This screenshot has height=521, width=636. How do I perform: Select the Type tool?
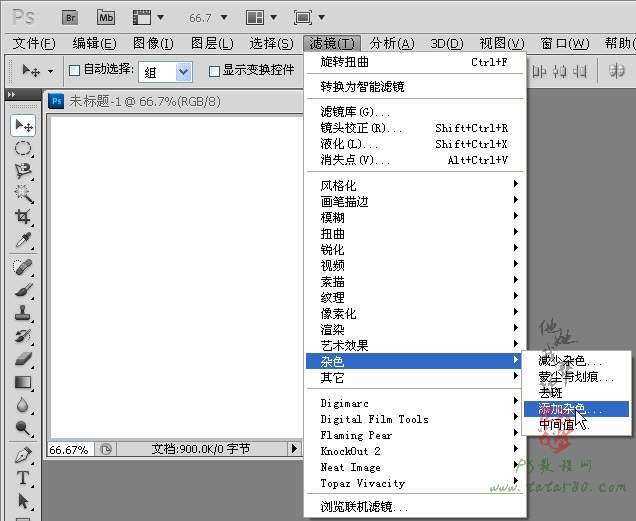pyautogui.click(x=23, y=478)
